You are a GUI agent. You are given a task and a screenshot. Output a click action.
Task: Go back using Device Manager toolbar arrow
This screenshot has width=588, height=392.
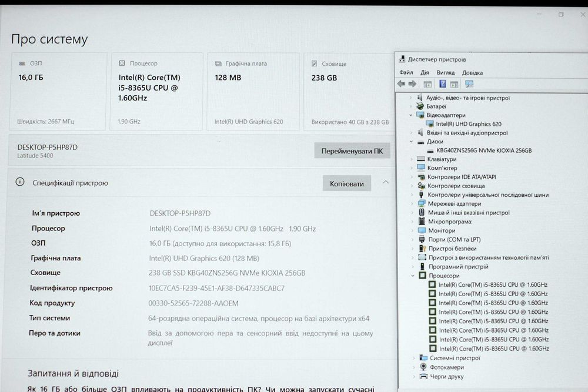click(x=401, y=84)
